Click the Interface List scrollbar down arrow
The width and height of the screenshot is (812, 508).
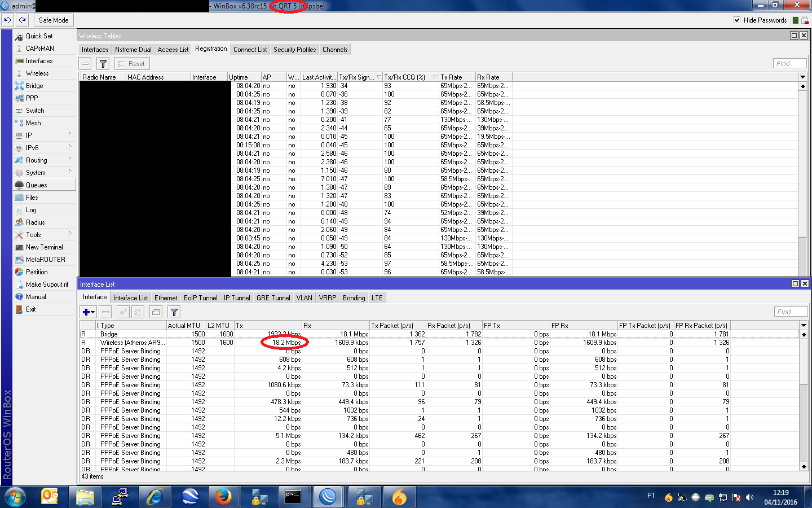pyautogui.click(x=804, y=467)
